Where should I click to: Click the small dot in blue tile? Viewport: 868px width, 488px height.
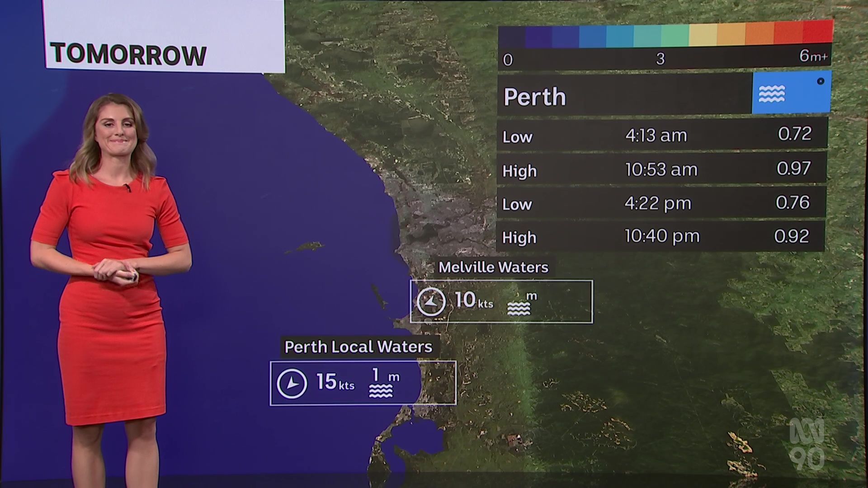(x=821, y=81)
